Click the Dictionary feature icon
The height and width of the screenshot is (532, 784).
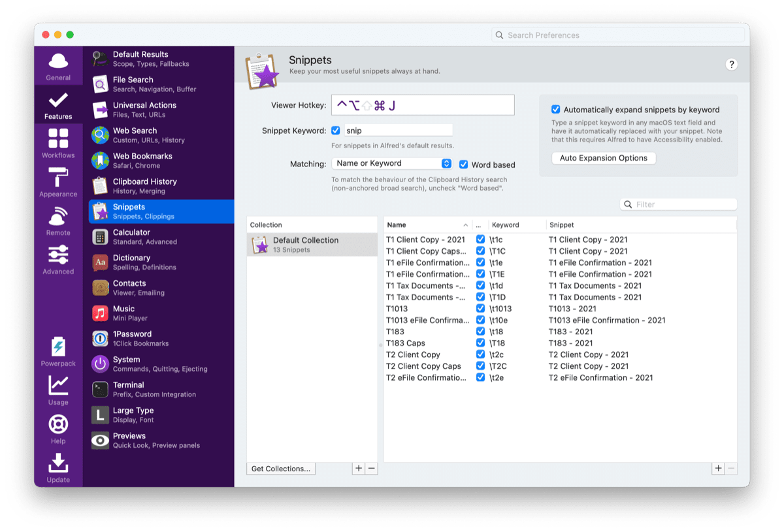click(100, 262)
